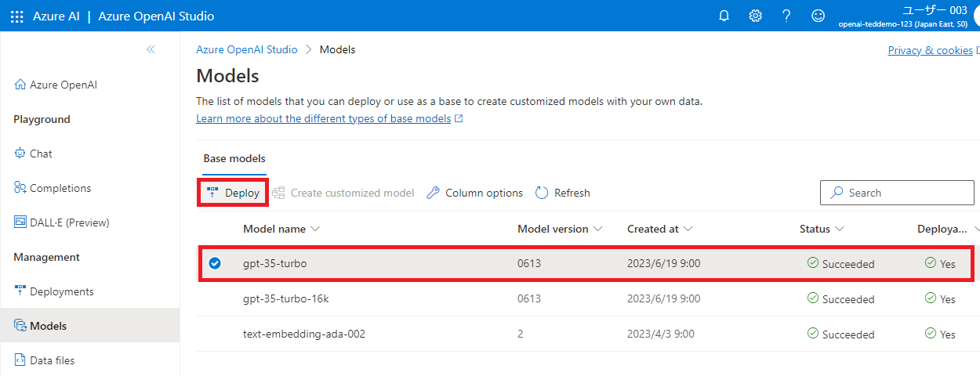Switch to the Base models tab
Viewport: 980px width, 376px height.
(234, 158)
